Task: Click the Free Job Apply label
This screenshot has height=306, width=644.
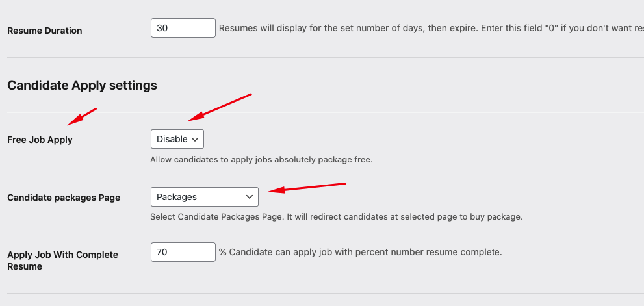Action: tap(40, 140)
